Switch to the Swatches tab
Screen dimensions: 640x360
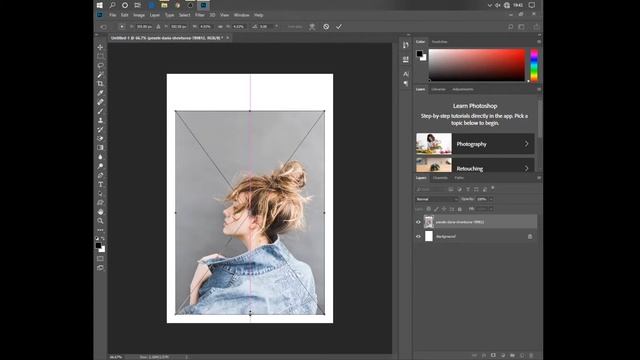(440, 42)
